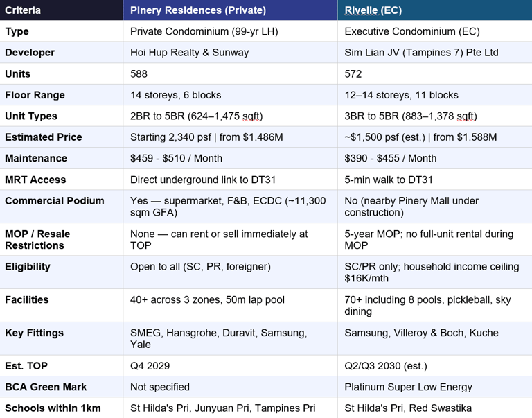Click 'St Hilda's Pri, Red Swastika' cell
The width and height of the screenshot is (532, 418).
click(x=435, y=408)
